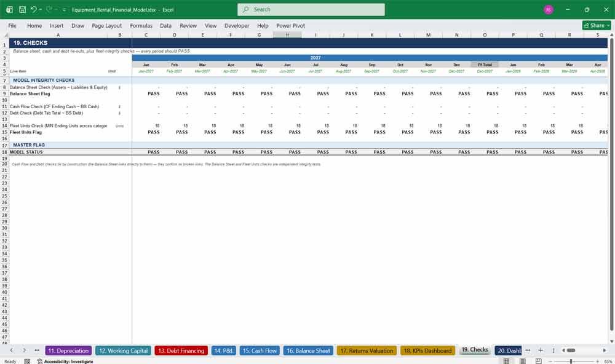The image size is (615, 364).
Task: Switch to '16. Balance Sheet' sheet
Action: coord(308,350)
